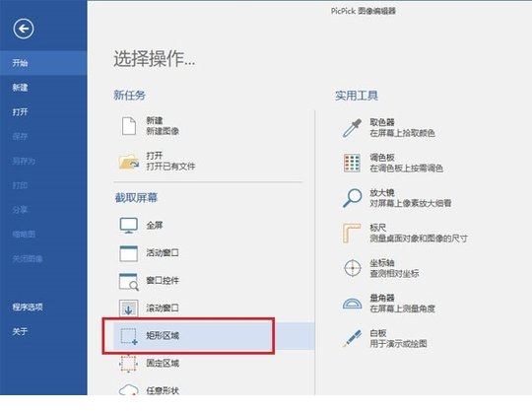532x411 pixels.
Task: Select 开始 in the blue sidebar
Action: [x=43, y=63]
